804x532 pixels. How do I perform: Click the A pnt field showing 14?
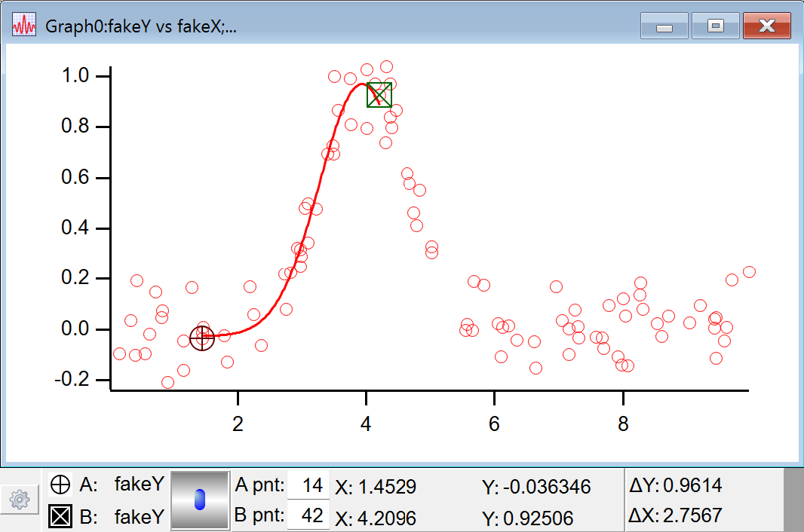tap(309, 486)
